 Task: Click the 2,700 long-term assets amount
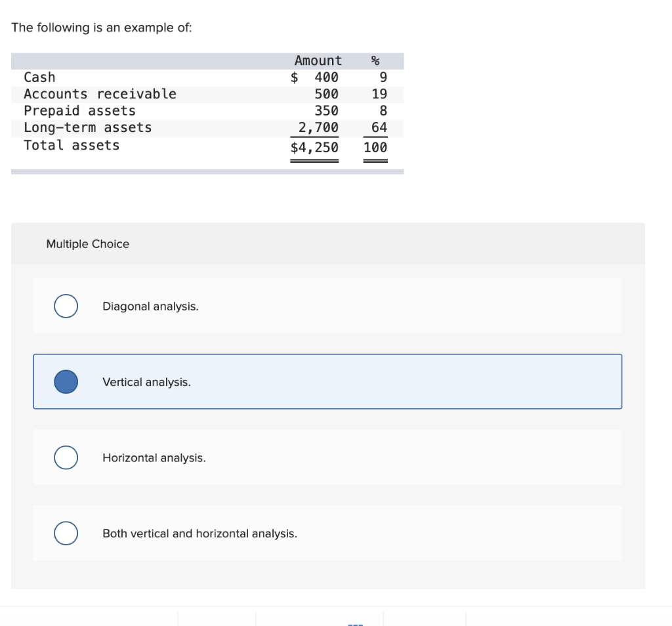click(x=318, y=127)
